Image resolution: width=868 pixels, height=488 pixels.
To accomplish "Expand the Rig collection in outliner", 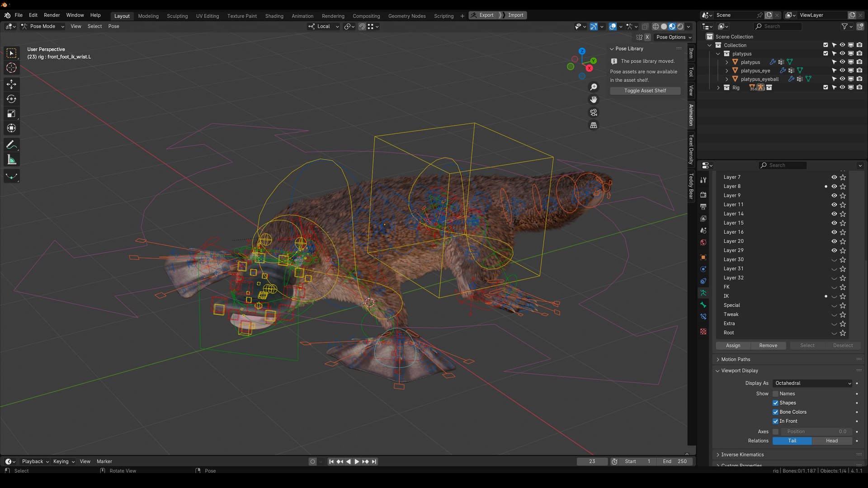I will click(x=718, y=88).
